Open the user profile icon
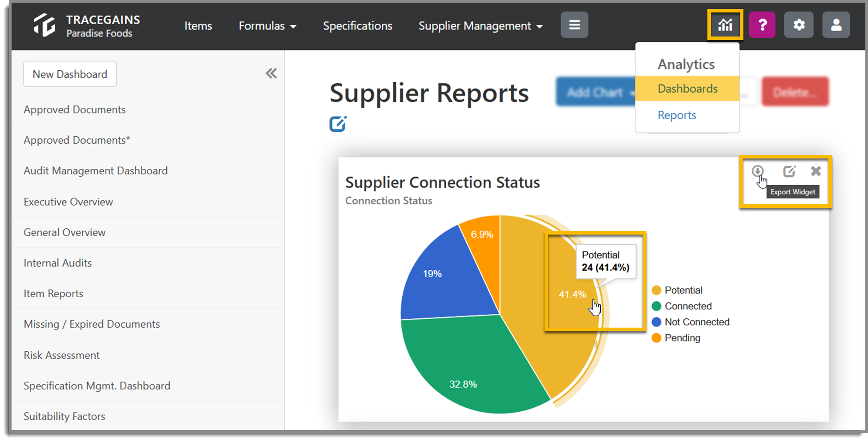Image resolution: width=868 pixels, height=442 pixels. click(836, 25)
